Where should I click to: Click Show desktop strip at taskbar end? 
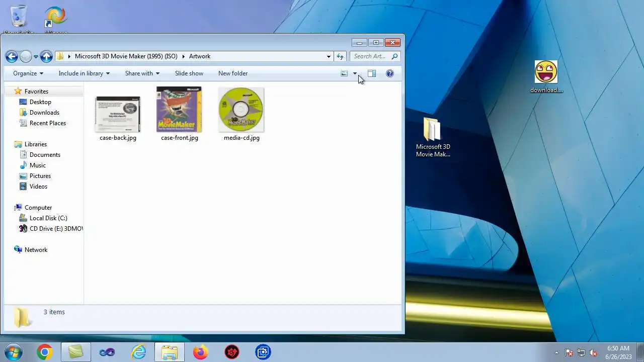click(640, 352)
